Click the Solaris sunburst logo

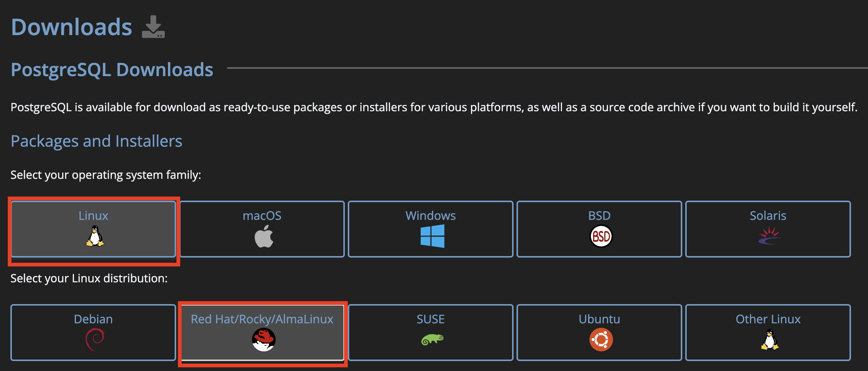pos(770,236)
